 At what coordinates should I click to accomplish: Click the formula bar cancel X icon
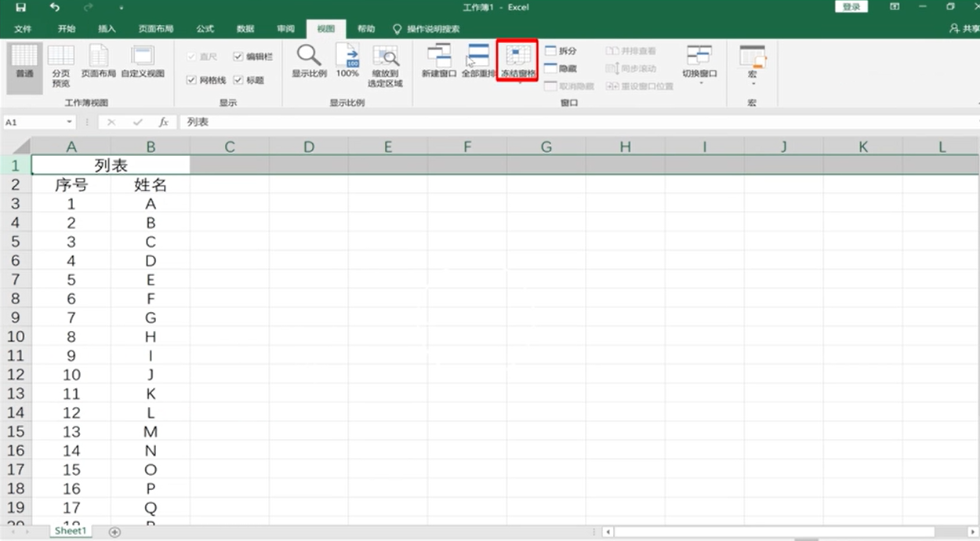(x=111, y=122)
